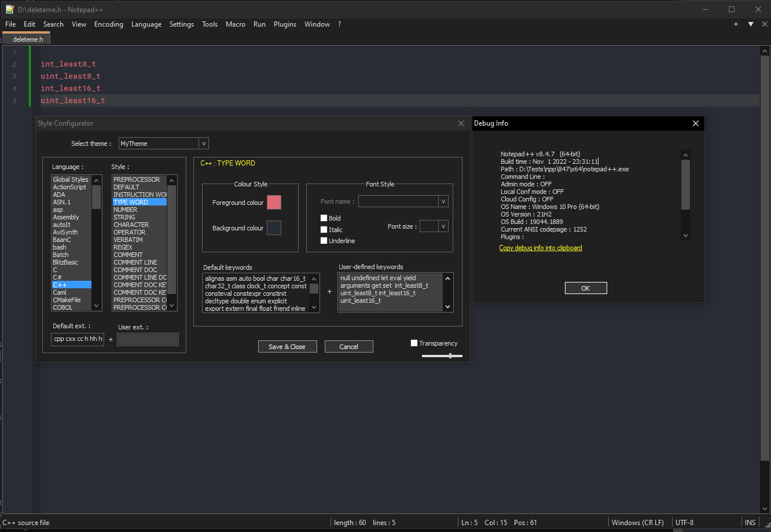Image resolution: width=771 pixels, height=532 pixels.
Task: Select AviSynth in the Language list
Action: point(71,232)
